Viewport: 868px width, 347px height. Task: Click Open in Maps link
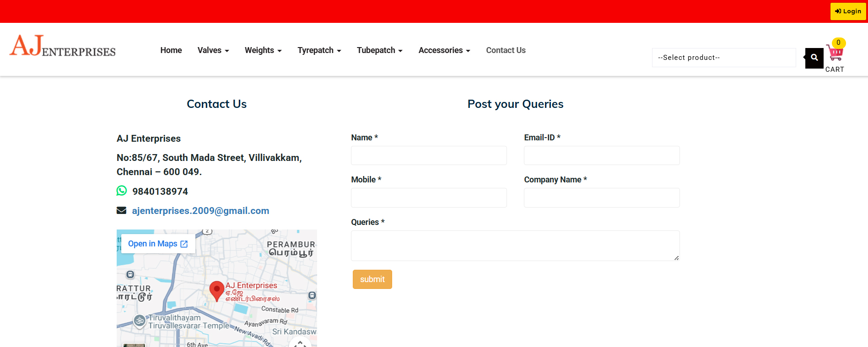click(158, 244)
